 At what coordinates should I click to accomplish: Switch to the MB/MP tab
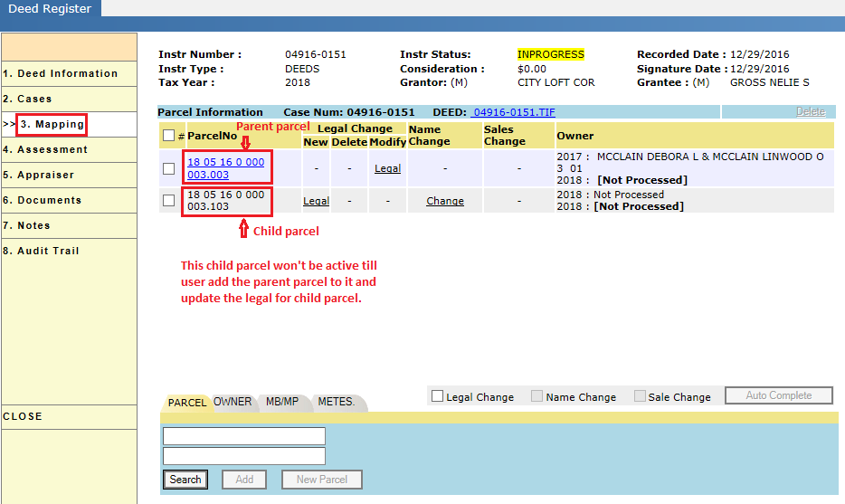(282, 402)
